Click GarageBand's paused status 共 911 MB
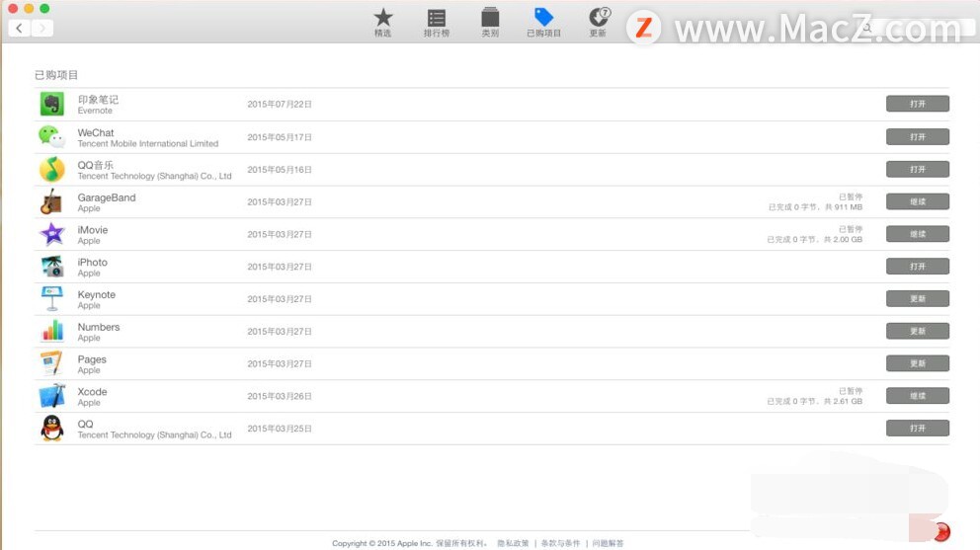The height and width of the screenshot is (550, 980). point(815,207)
